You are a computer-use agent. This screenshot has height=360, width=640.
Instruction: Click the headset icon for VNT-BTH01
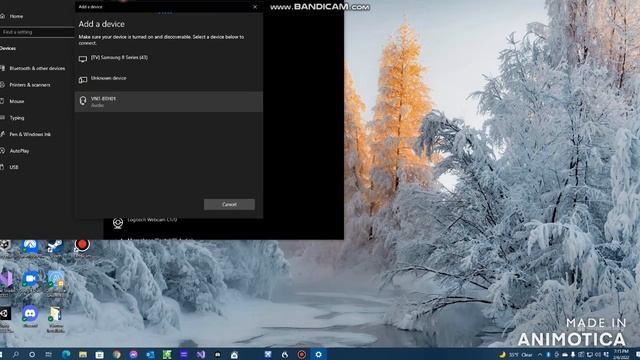pyautogui.click(x=83, y=101)
